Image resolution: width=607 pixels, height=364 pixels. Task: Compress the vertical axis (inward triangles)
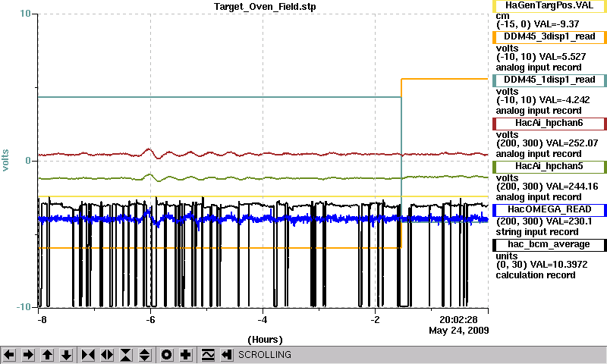tap(126, 355)
